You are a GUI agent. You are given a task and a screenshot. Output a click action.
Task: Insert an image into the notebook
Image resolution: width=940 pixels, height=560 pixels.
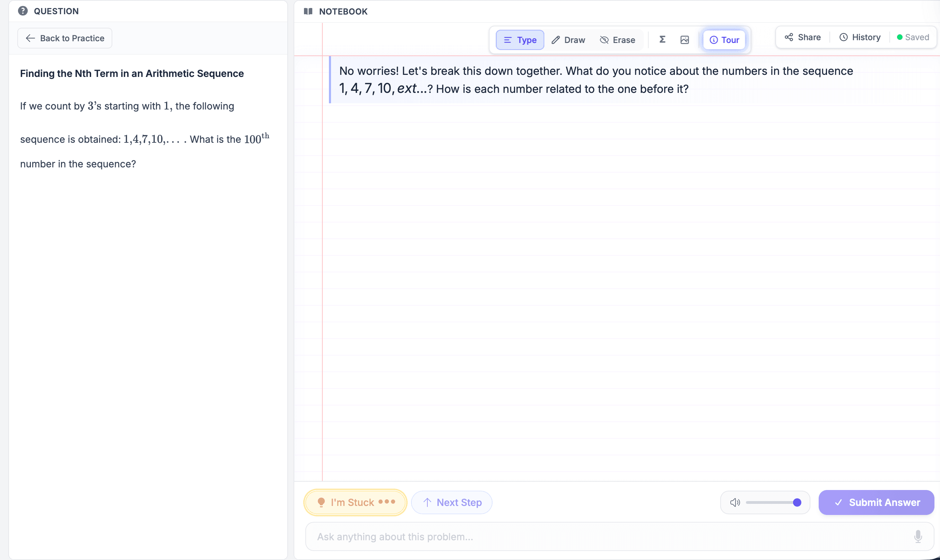685,39
